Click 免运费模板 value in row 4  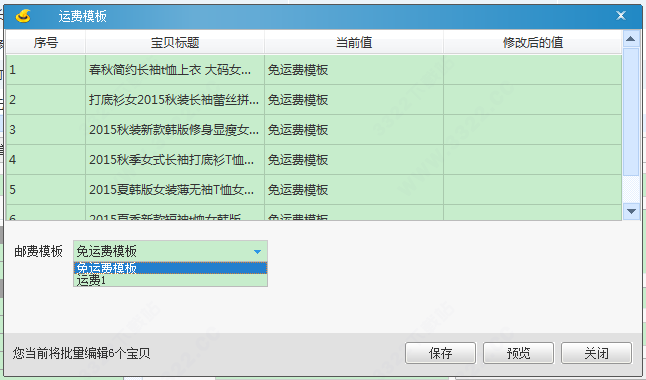(298, 160)
